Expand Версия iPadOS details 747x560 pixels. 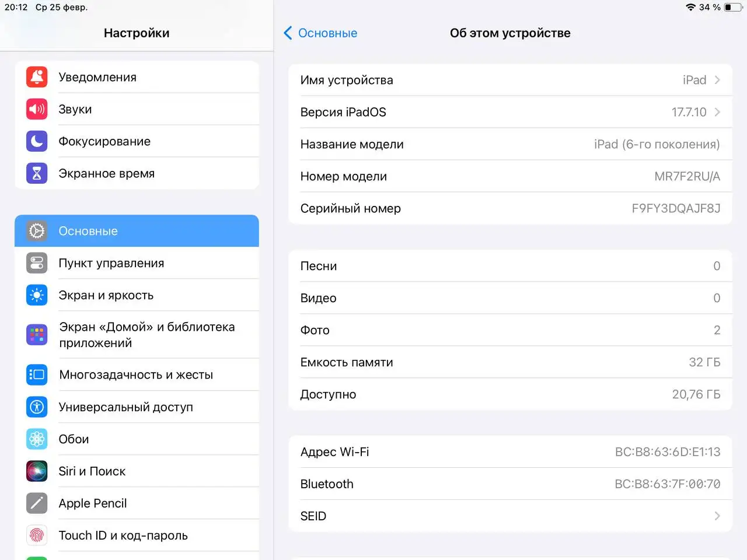(717, 112)
